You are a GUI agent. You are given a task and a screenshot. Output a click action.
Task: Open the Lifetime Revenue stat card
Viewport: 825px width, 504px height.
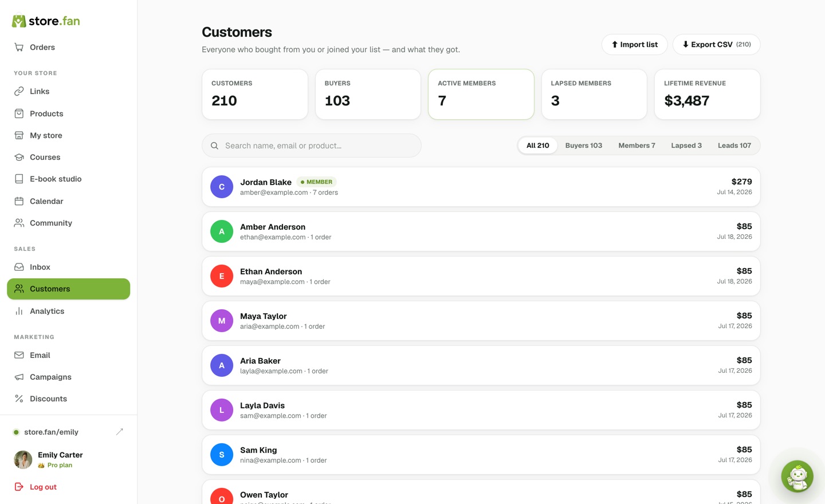(x=708, y=94)
